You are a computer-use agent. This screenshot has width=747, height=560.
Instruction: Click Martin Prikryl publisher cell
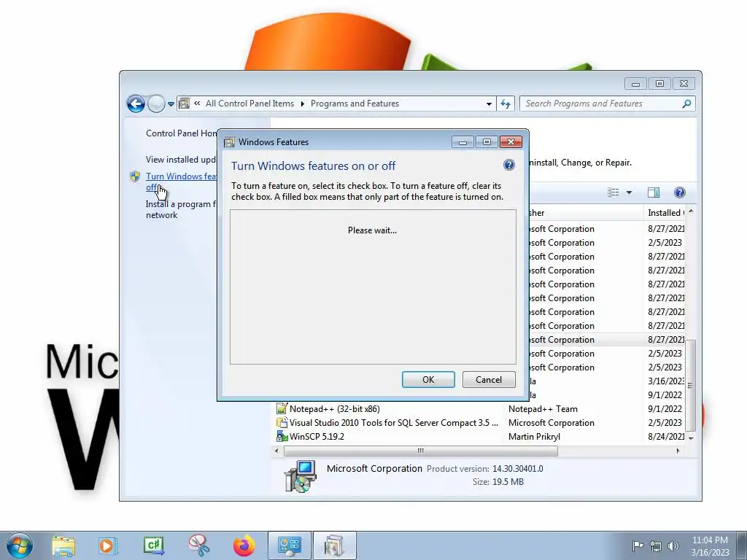534,436
